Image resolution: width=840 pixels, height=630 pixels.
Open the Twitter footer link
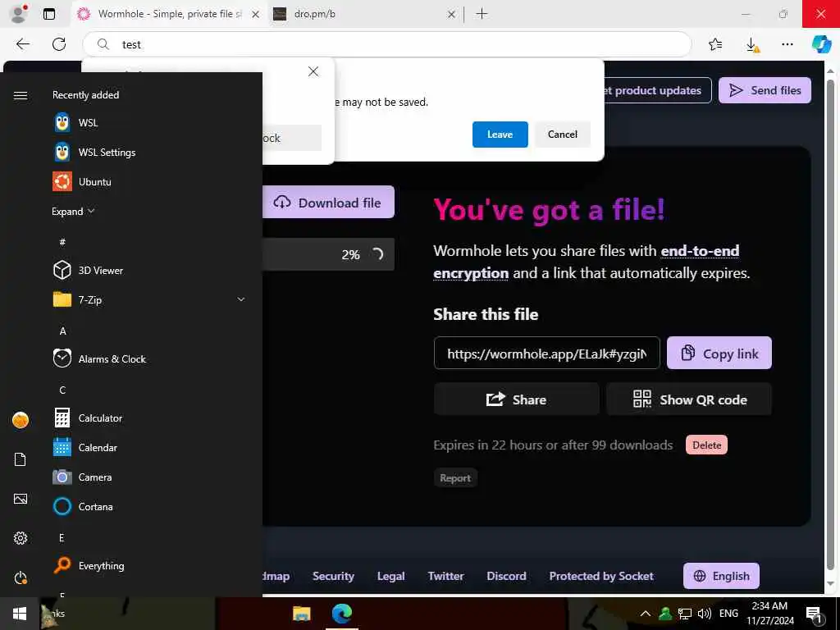445,576
